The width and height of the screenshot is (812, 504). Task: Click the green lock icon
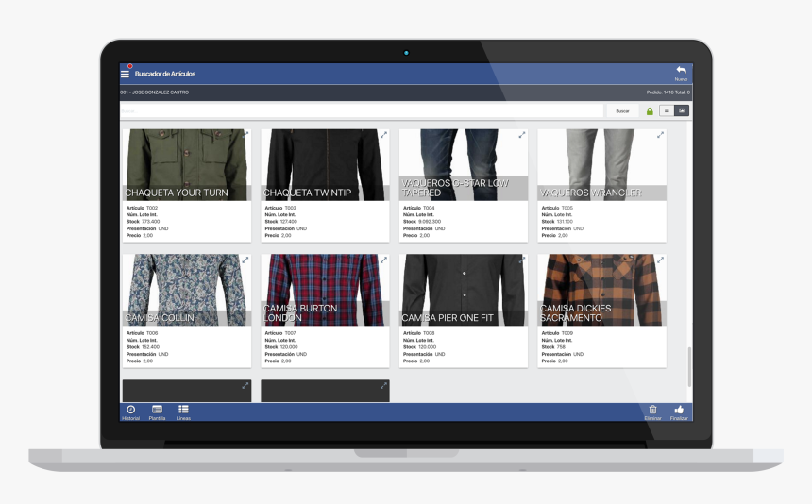(650, 111)
